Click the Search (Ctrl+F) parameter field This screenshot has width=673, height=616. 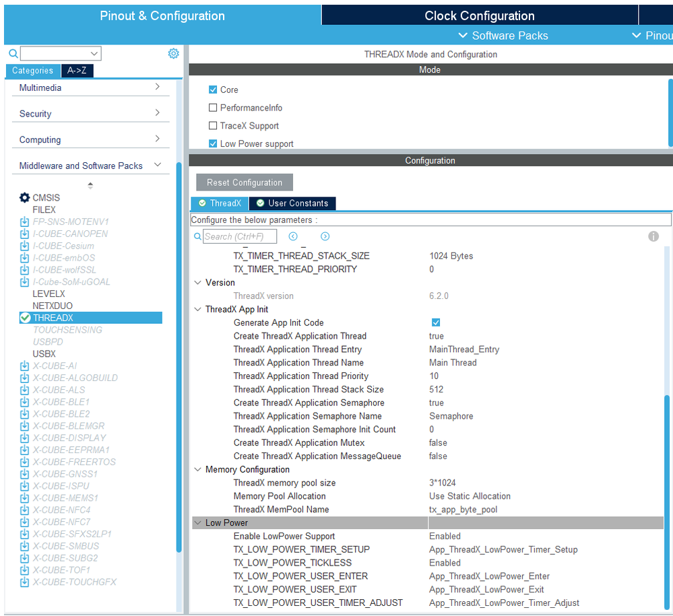(240, 236)
